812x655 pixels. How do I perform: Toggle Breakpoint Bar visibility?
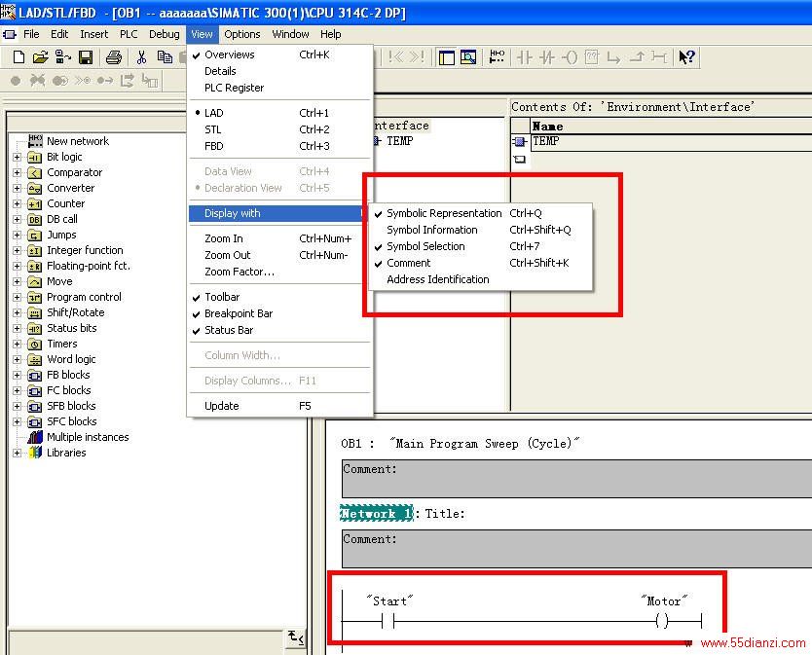pos(280,313)
